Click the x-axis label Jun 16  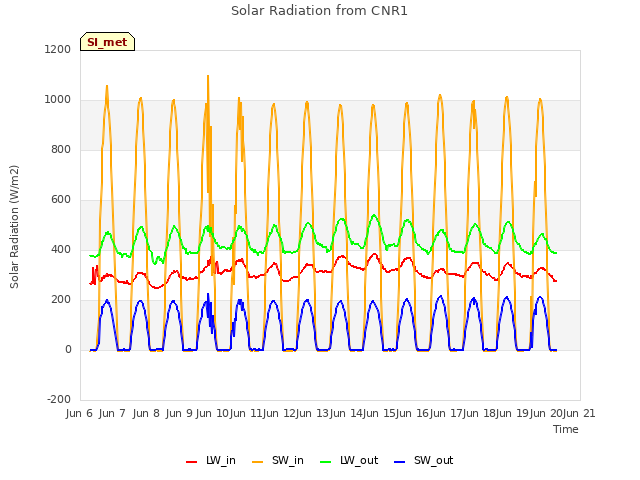point(414,413)
